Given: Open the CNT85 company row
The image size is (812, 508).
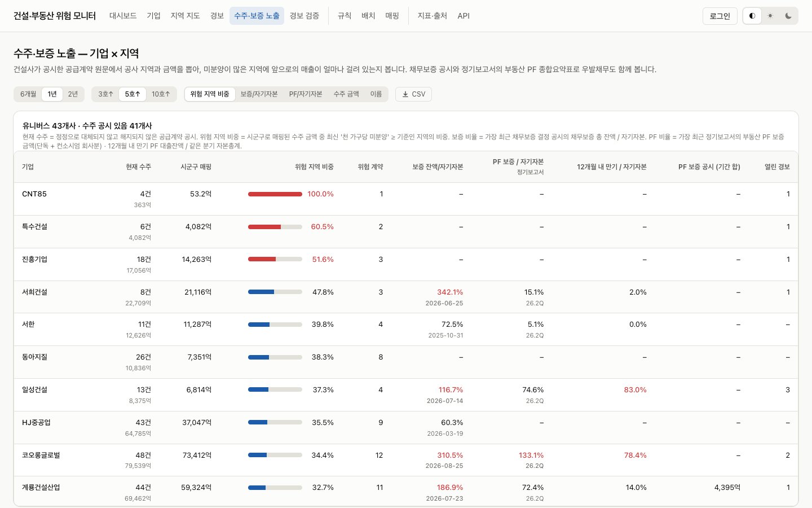Looking at the screenshot, I should point(406,199).
